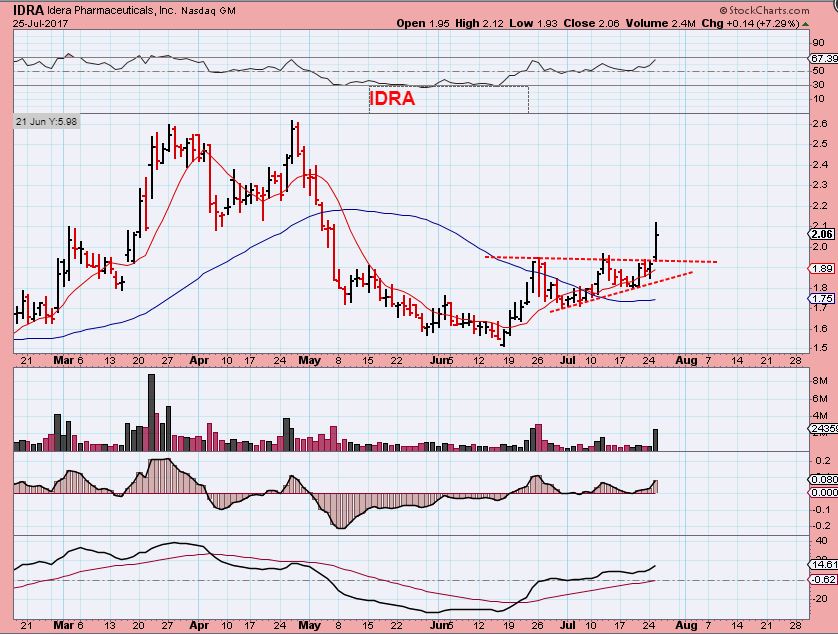
Task: Click the 30 level on RSI axis
Action: tap(818, 85)
